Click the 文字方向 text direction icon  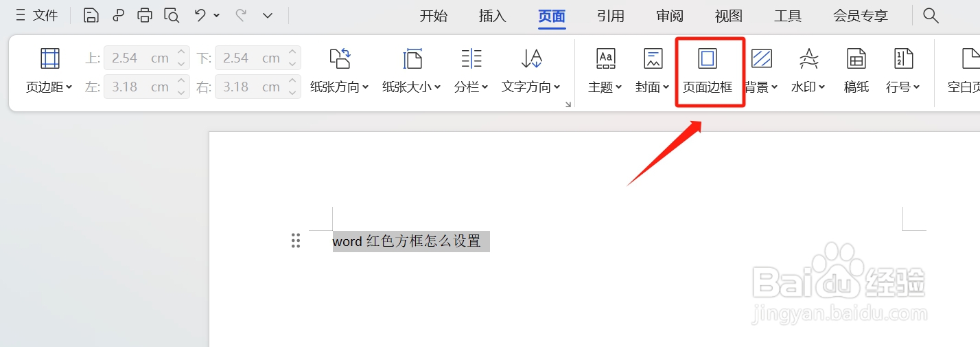(x=532, y=59)
